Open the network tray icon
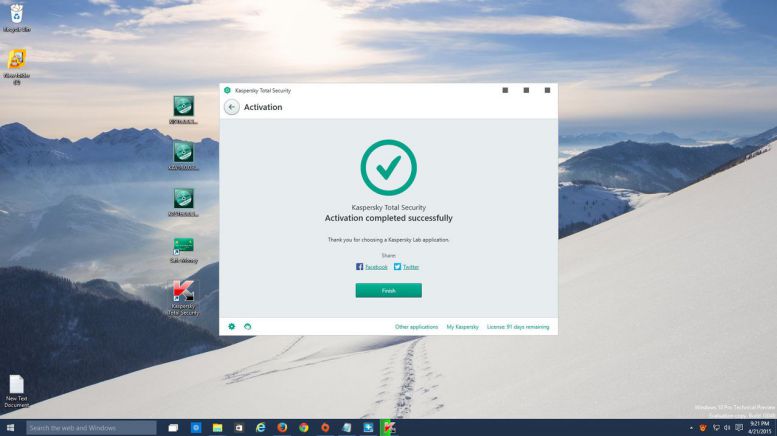777x436 pixels. (x=716, y=428)
